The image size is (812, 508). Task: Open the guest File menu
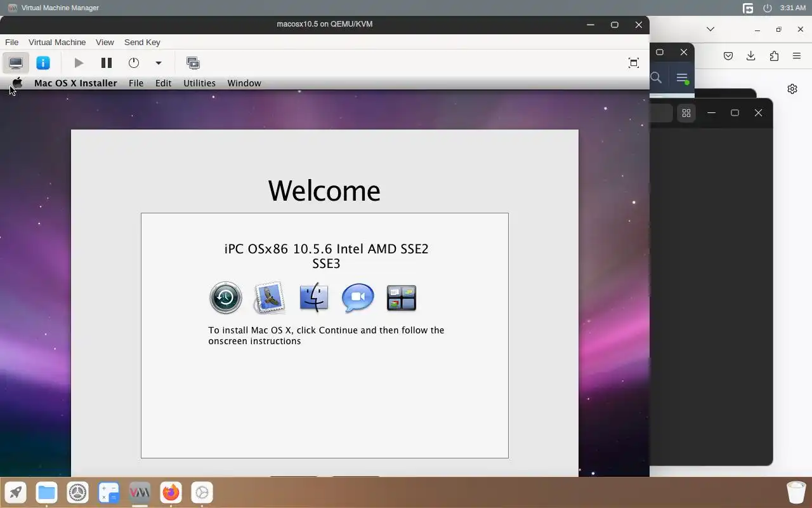[136, 83]
